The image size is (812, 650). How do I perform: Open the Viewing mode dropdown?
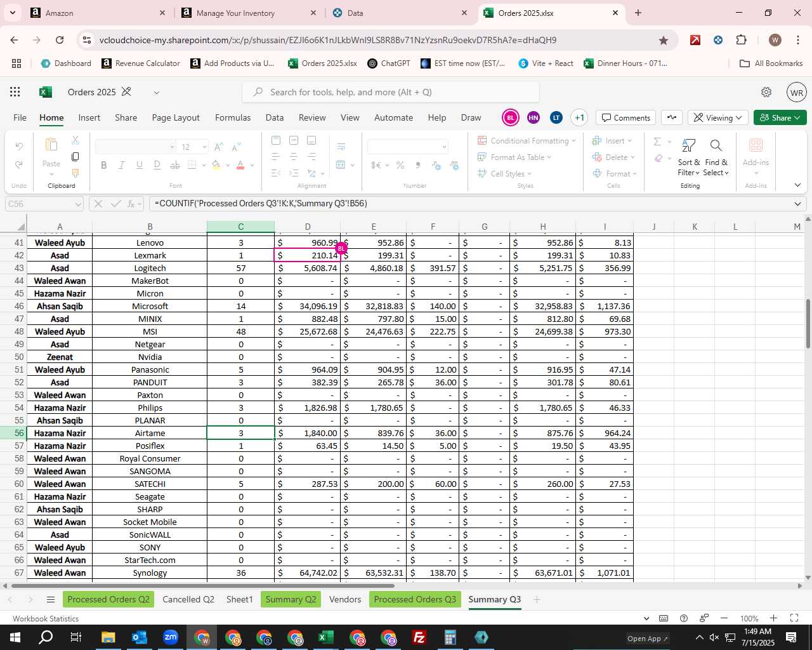click(x=717, y=117)
